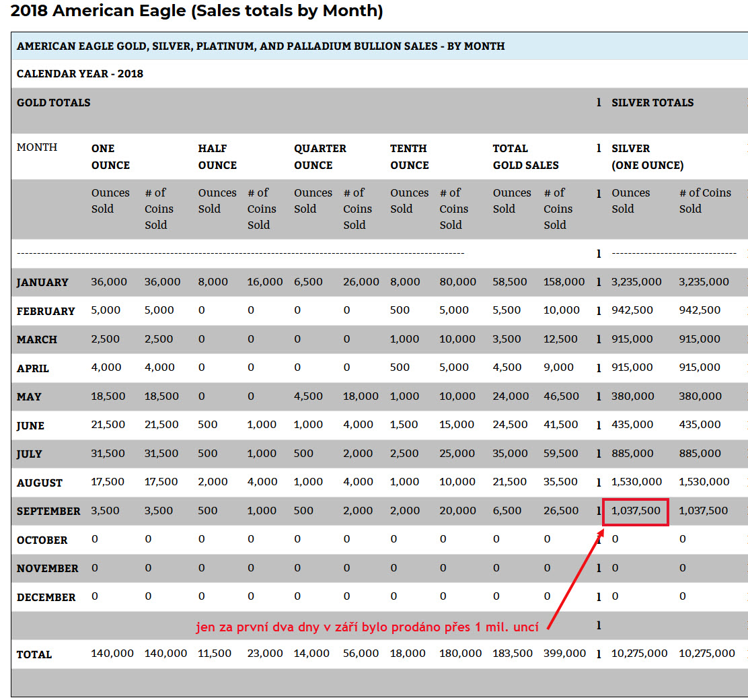Screen dimensions: 748x700
Task: Click May's total gold ounces value 24,000
Action: pos(511,396)
